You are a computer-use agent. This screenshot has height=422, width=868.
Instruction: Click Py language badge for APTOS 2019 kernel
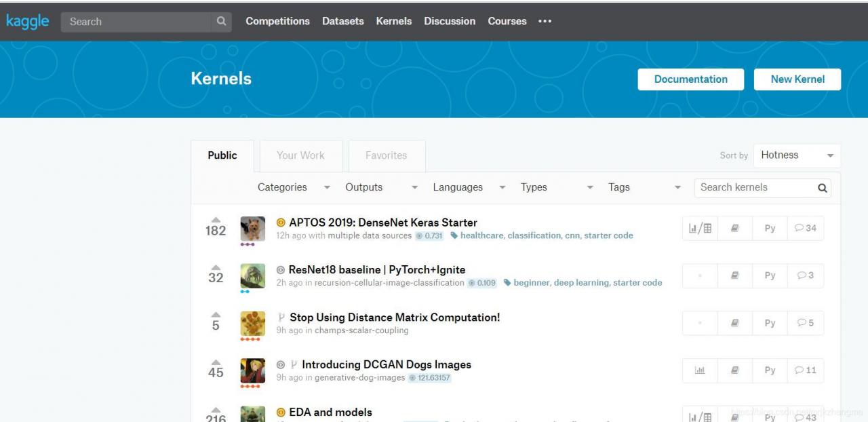click(x=770, y=229)
